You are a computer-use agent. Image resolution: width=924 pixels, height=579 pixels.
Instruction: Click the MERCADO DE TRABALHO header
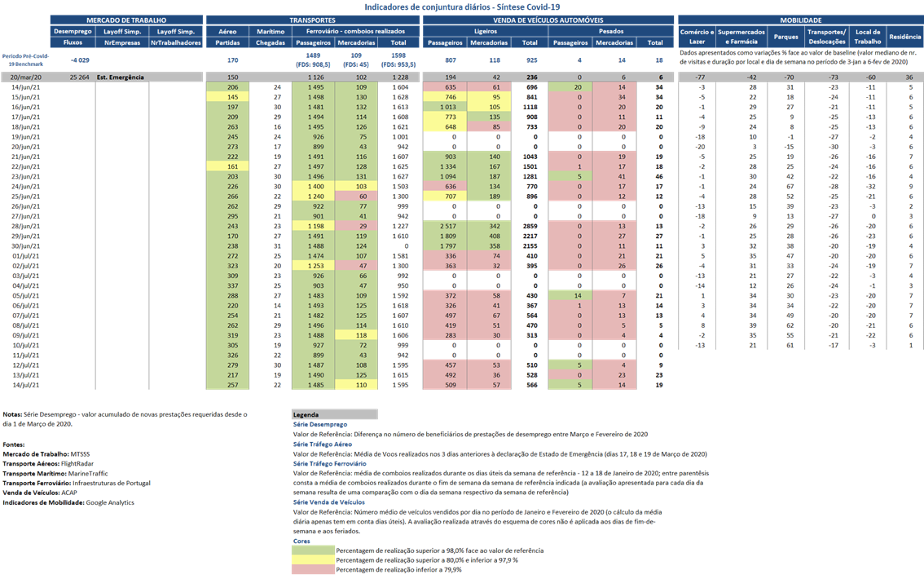coord(126,20)
